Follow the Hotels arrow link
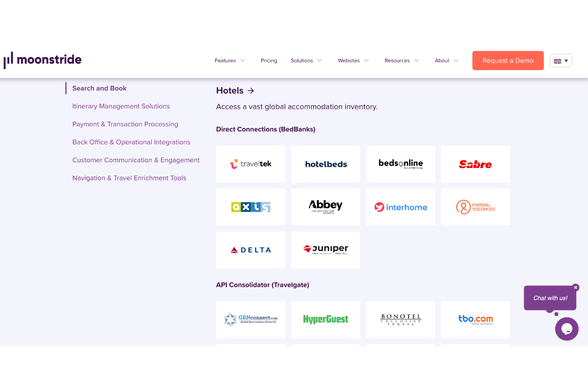 point(235,91)
